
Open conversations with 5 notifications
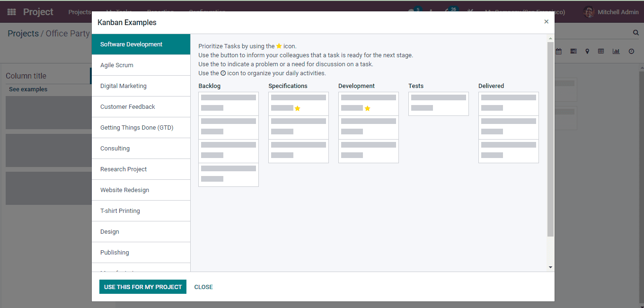click(x=412, y=11)
